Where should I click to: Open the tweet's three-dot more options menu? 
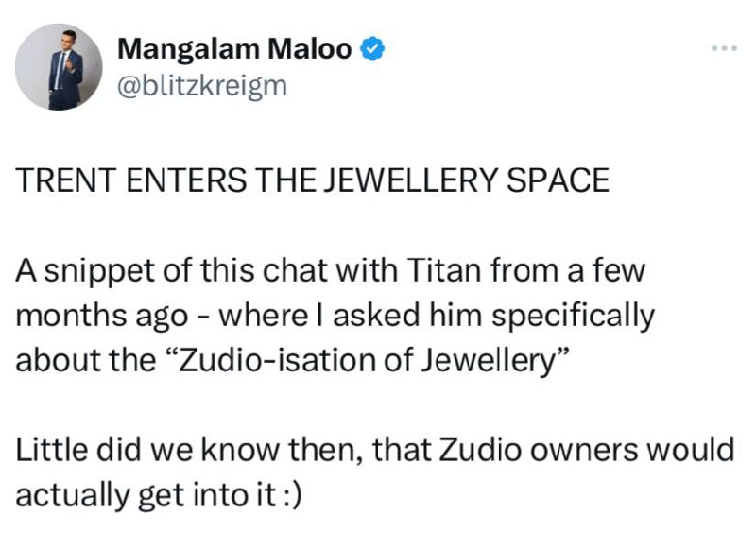click(725, 48)
